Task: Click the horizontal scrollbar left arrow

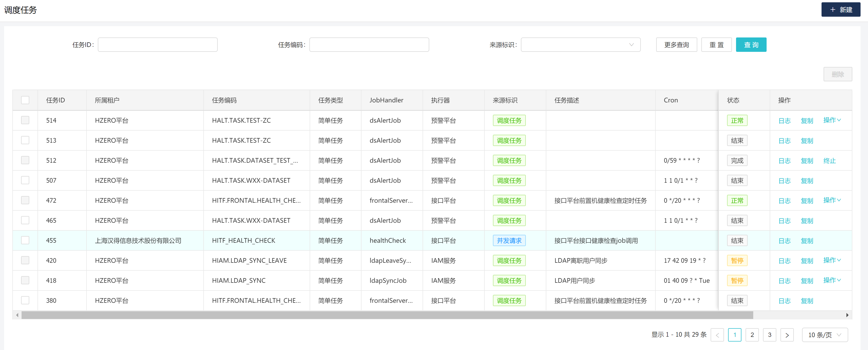Action: [x=17, y=315]
